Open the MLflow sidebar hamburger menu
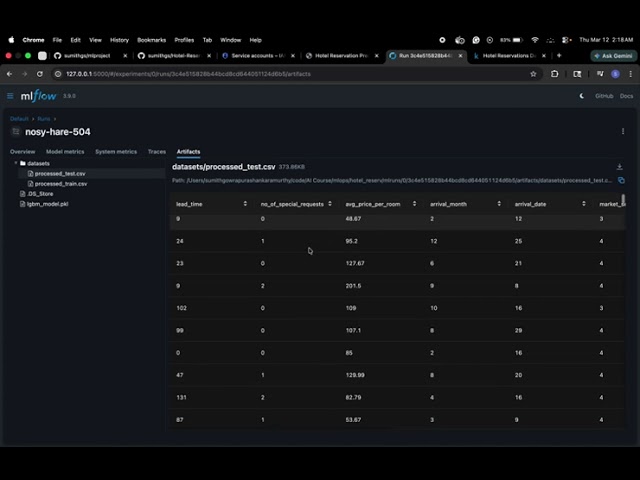This screenshot has height=480, width=640. [x=10, y=96]
